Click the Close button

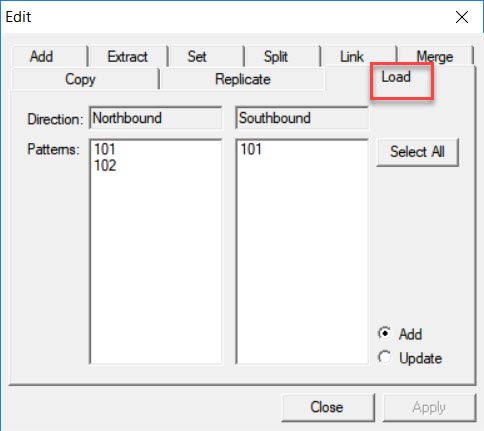coord(328,407)
